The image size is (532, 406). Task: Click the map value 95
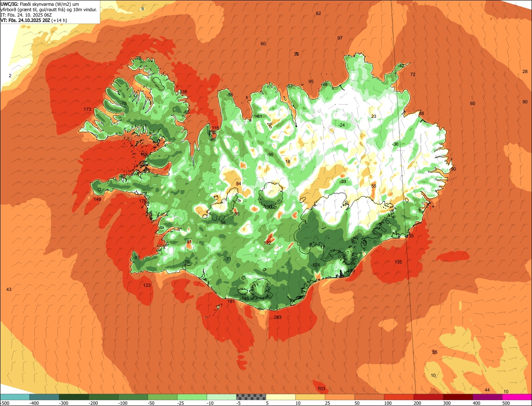pos(311,82)
